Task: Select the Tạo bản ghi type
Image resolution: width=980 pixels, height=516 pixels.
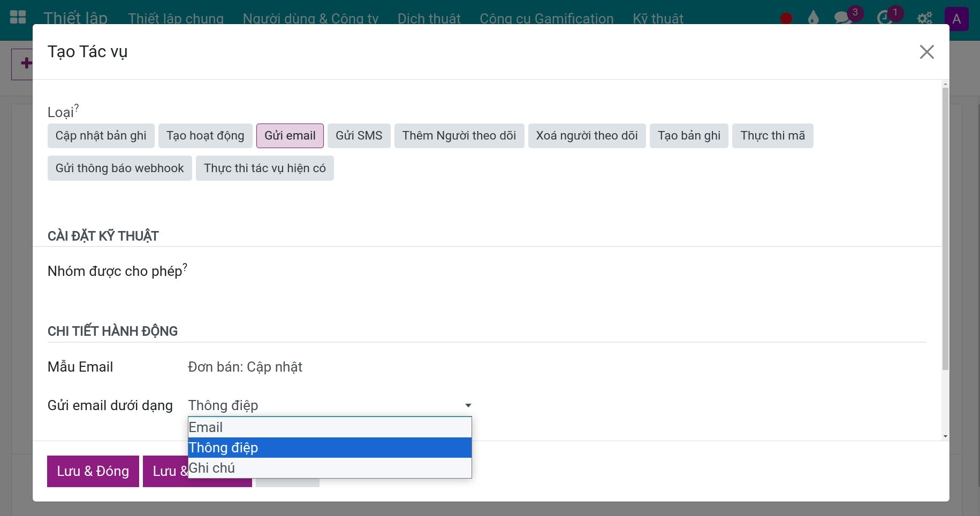Action: (689, 136)
